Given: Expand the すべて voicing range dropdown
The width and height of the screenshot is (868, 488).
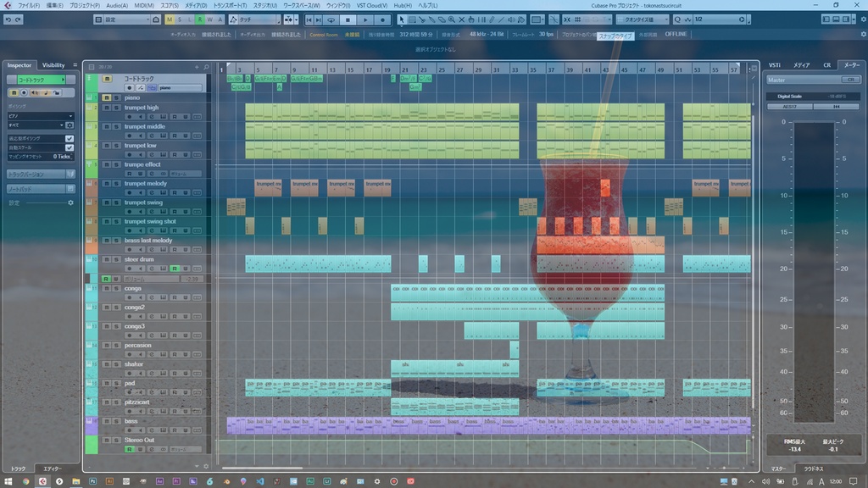Looking at the screenshot, I should (36, 125).
